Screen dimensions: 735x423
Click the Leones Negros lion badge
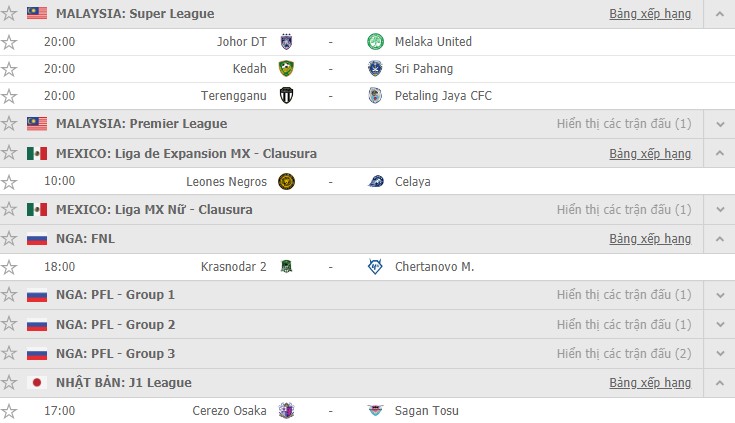coord(286,181)
